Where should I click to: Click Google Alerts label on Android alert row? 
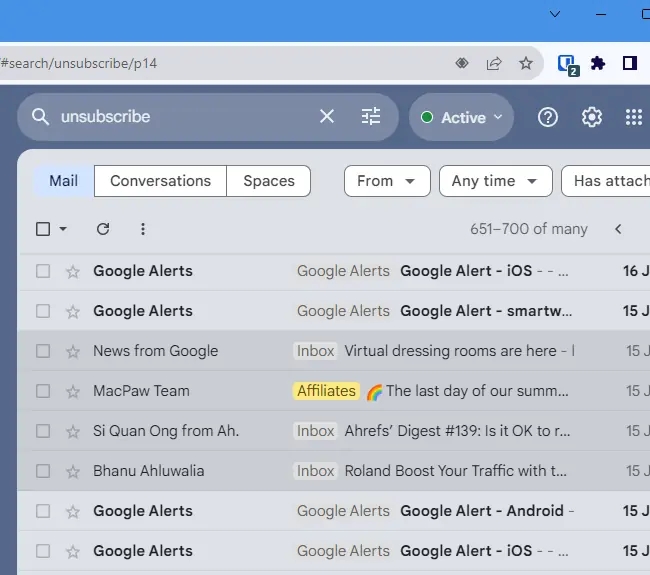click(343, 511)
